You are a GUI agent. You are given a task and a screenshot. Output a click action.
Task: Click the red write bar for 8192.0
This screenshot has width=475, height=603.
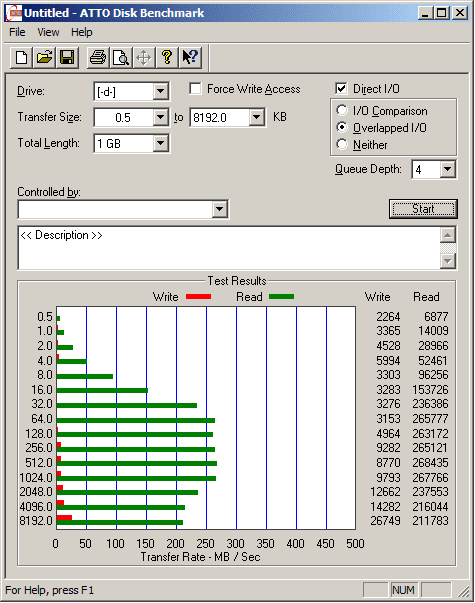[x=64, y=517]
